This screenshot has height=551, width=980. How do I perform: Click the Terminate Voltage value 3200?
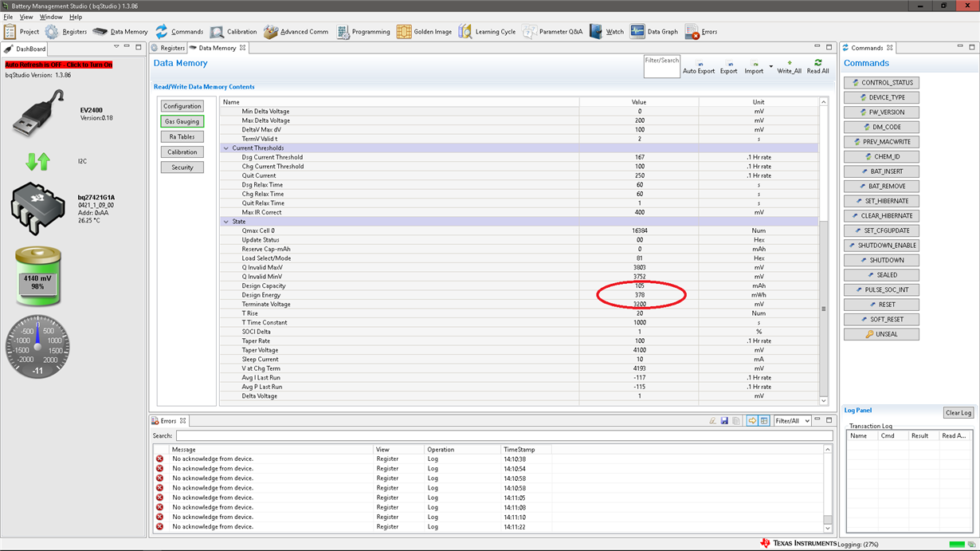(x=639, y=304)
